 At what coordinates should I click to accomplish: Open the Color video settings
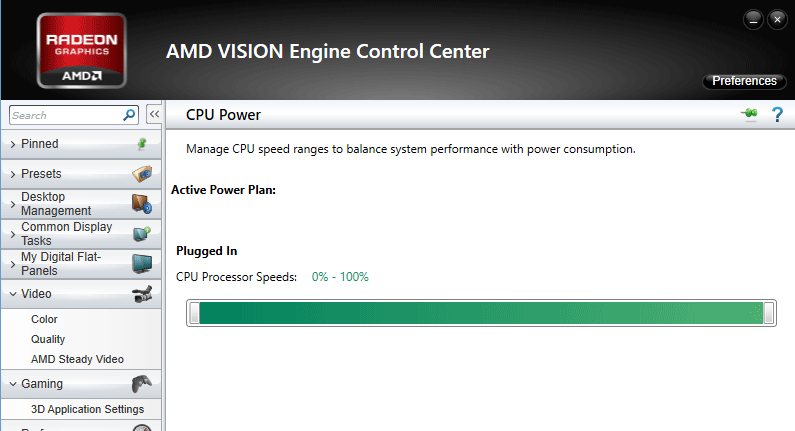[44, 319]
